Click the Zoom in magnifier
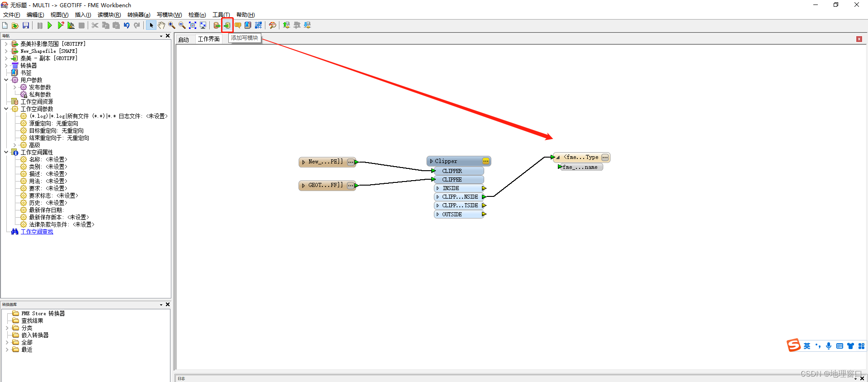Viewport: 868px width, 382px height. click(172, 25)
